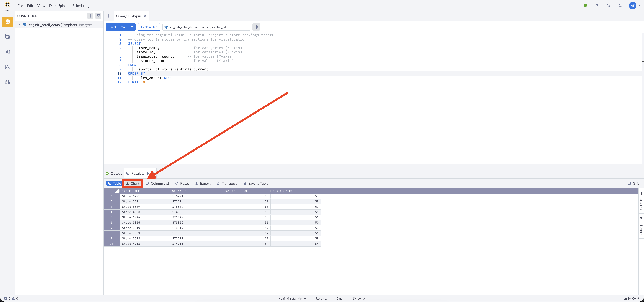Open the help question mark icon
Image resolution: width=644 pixels, height=302 pixels.
pos(597,6)
